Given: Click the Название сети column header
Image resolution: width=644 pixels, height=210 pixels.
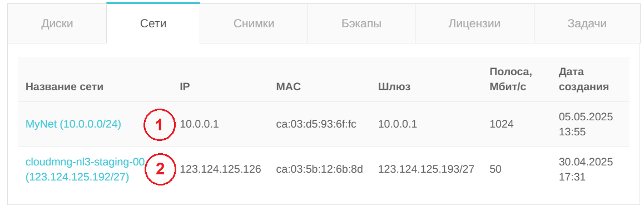Looking at the screenshot, I should tap(65, 87).
